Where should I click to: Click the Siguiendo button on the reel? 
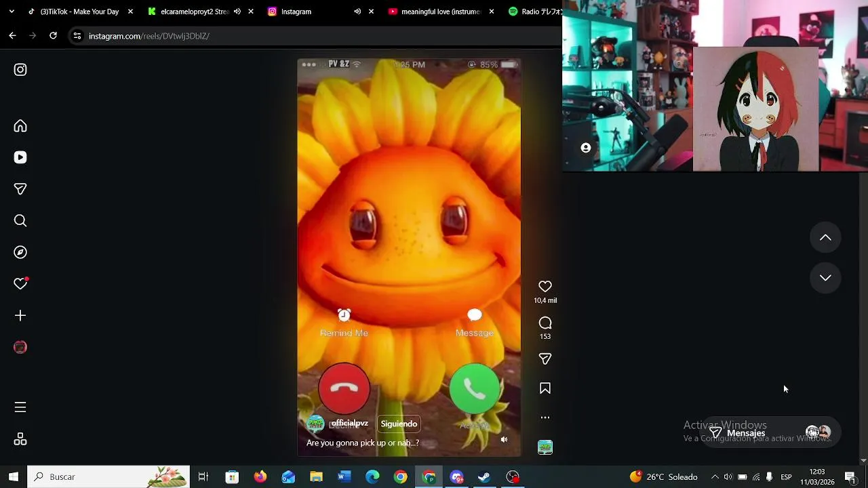399,424
